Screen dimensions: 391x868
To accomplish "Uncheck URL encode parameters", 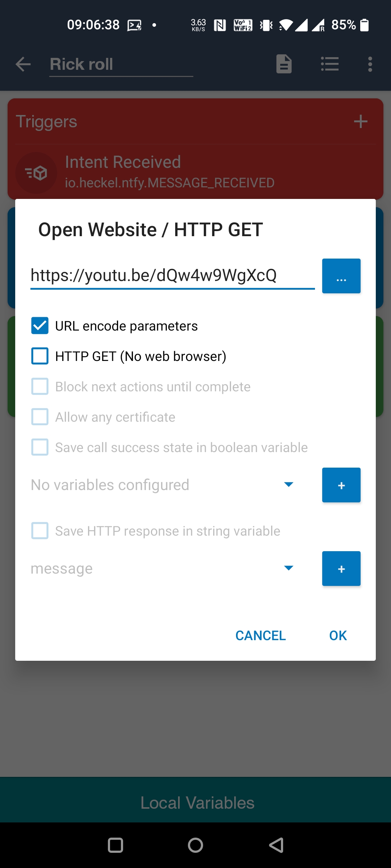I will point(40,325).
